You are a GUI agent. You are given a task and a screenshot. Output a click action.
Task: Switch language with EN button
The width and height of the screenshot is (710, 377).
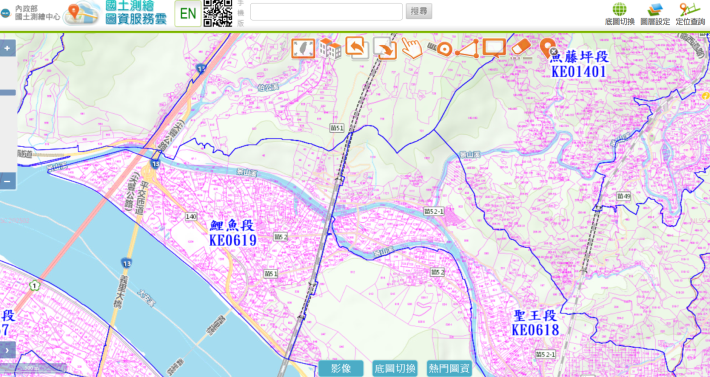point(188,14)
